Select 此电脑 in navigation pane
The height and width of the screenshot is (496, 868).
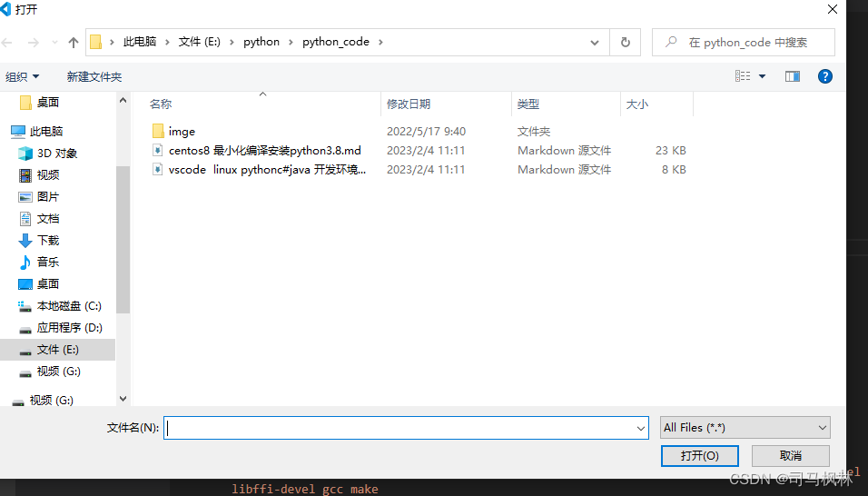(46, 131)
